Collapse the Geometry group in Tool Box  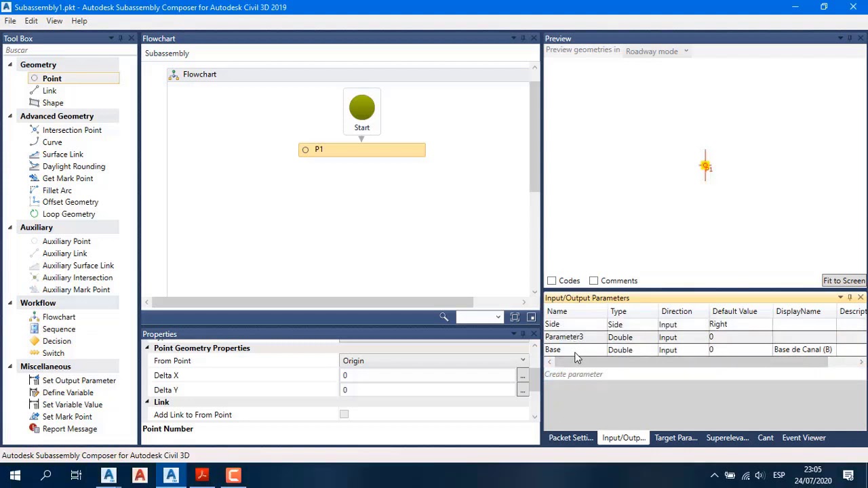(x=10, y=65)
